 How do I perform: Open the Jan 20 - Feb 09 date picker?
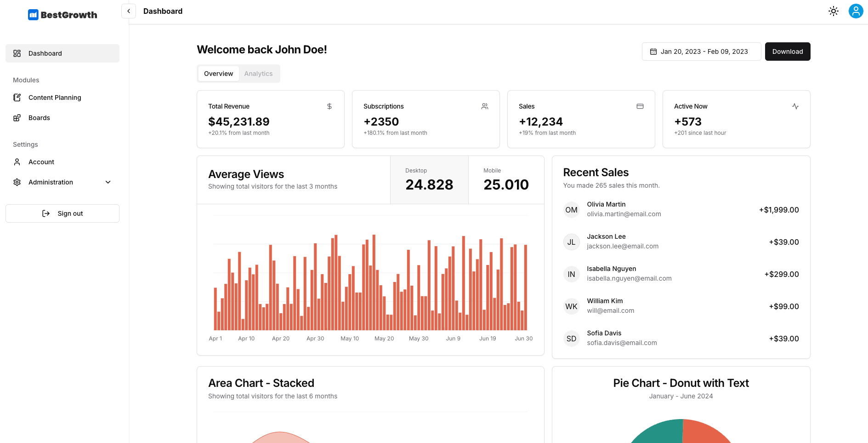[701, 52]
